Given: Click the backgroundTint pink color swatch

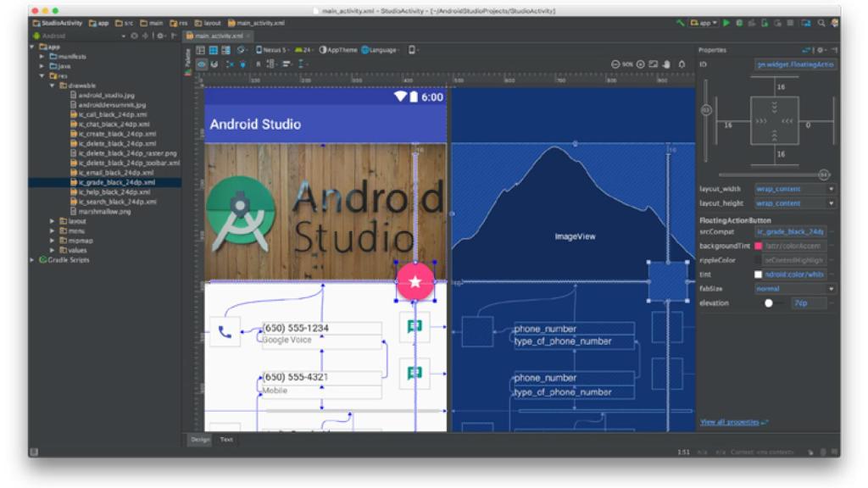Looking at the screenshot, I should pos(757,246).
